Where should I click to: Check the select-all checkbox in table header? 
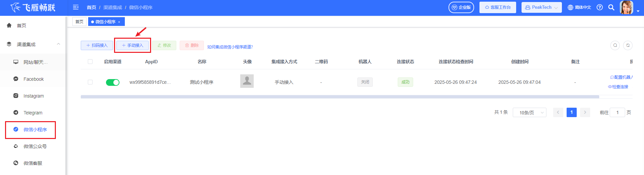(x=90, y=62)
